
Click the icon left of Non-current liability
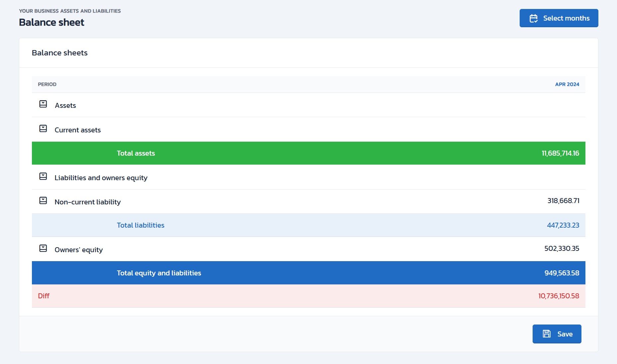[x=43, y=201]
